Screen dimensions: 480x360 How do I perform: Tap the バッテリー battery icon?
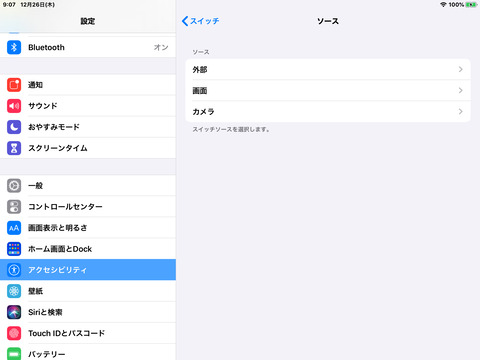pos(14,354)
